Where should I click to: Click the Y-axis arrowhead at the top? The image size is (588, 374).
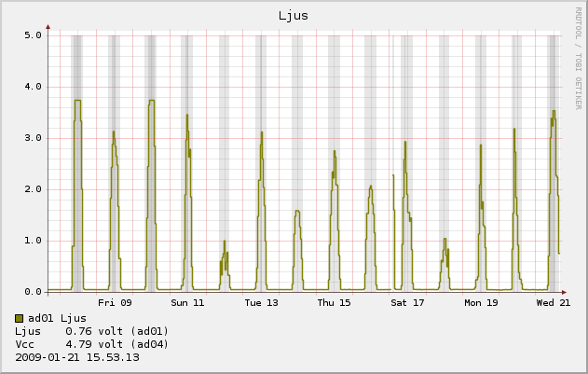[x=48, y=27]
